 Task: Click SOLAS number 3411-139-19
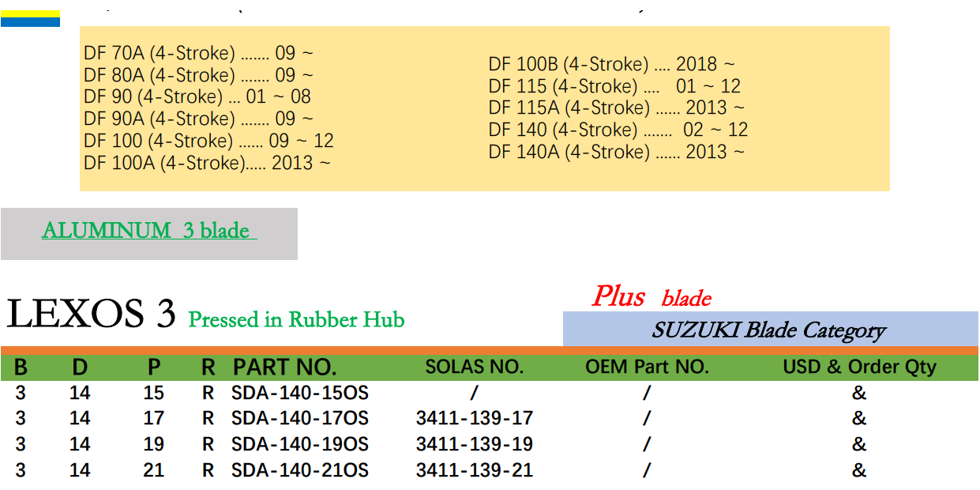[x=475, y=444]
